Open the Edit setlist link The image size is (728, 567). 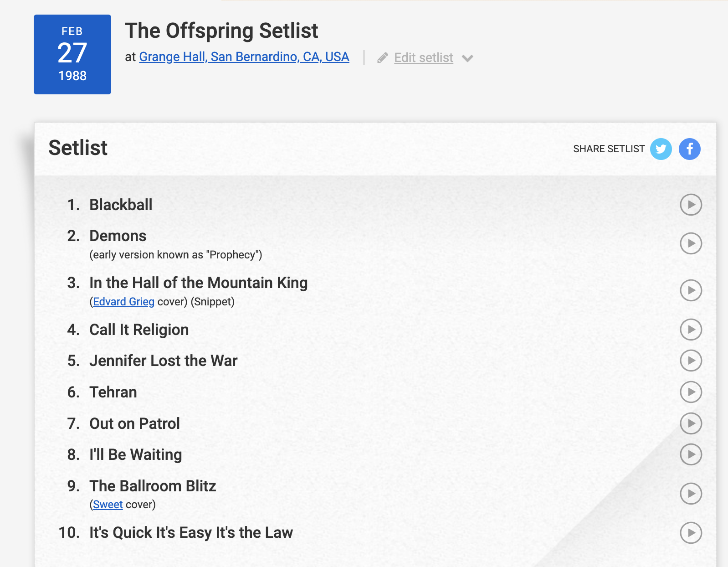coord(423,58)
